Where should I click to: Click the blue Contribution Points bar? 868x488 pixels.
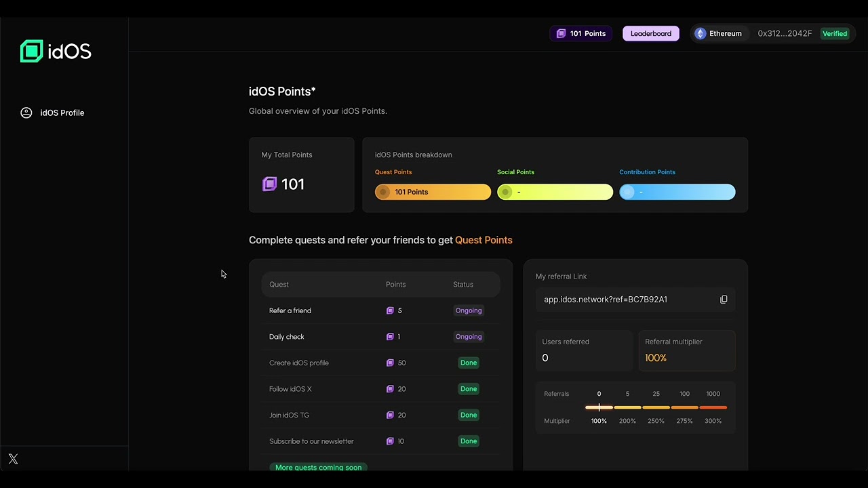tap(677, 192)
